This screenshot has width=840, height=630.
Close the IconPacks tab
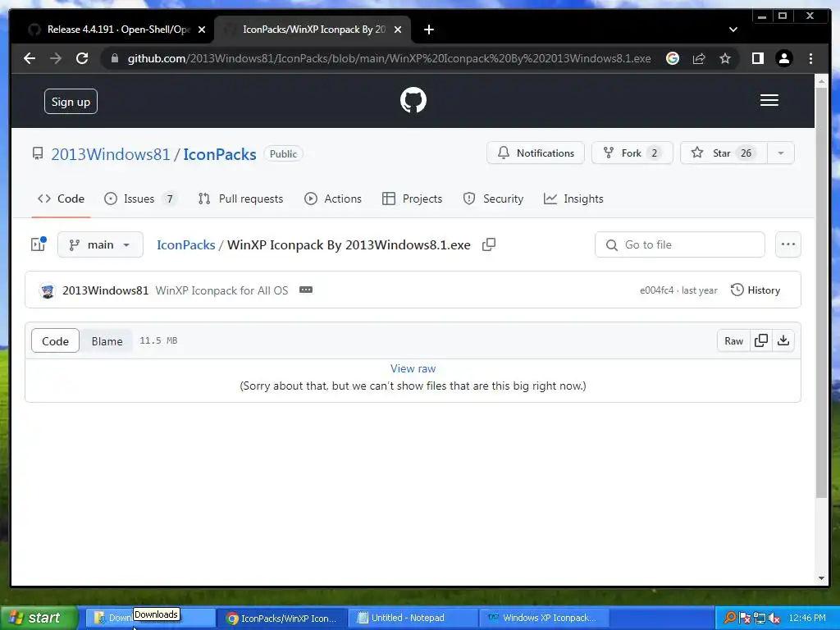[398, 30]
